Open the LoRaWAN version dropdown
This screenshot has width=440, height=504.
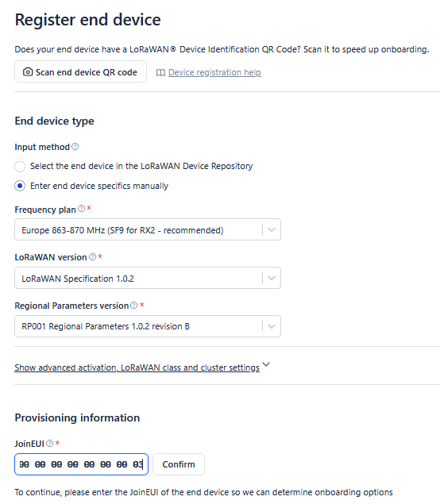148,278
